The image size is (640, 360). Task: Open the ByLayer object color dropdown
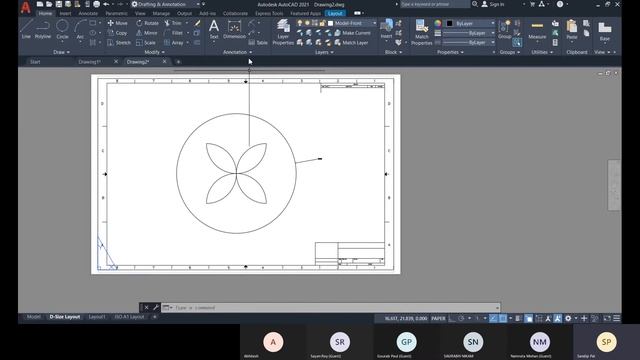(470, 23)
